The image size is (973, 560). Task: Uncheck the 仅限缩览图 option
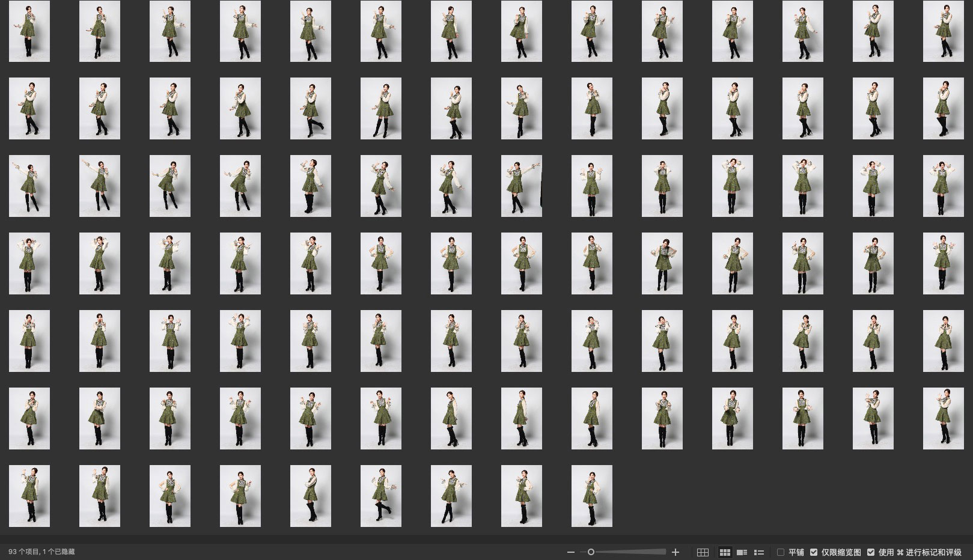[x=814, y=552]
